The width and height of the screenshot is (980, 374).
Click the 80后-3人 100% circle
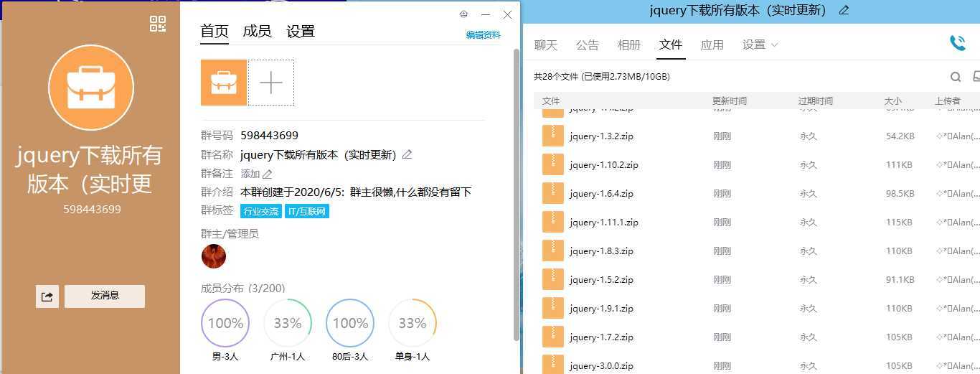(x=350, y=323)
